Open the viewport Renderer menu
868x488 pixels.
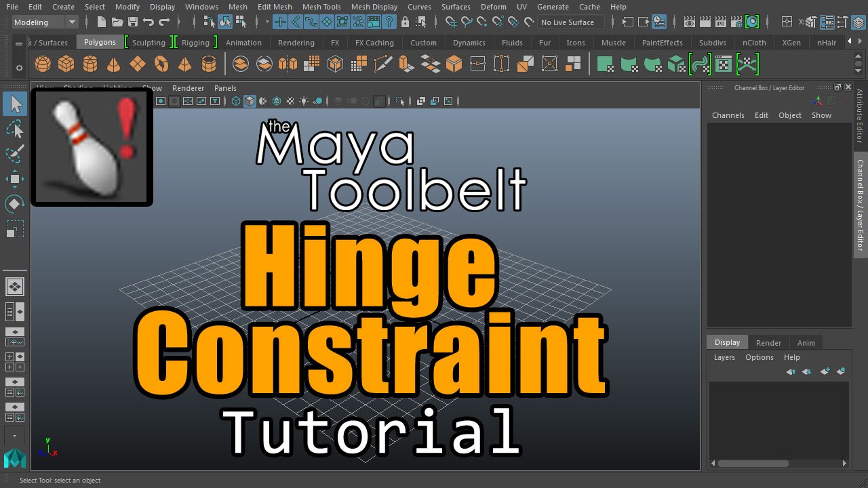click(x=188, y=88)
